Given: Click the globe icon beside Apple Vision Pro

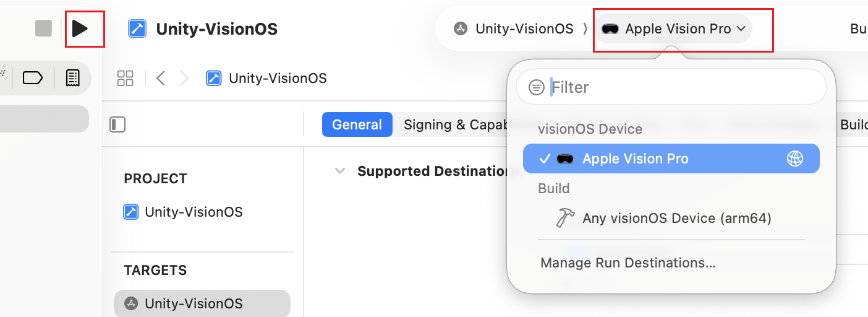Looking at the screenshot, I should pyautogui.click(x=794, y=158).
